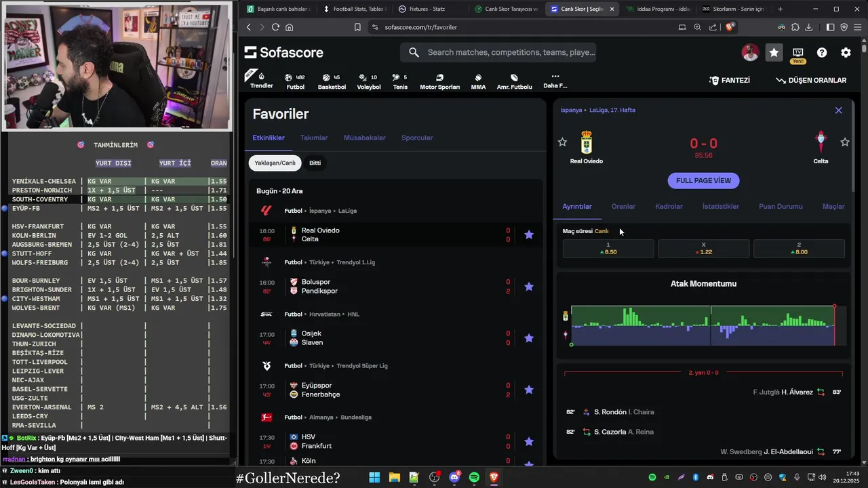Switch to Etkinlikler tab
Viewport: 868px width, 488px height.
point(269,138)
